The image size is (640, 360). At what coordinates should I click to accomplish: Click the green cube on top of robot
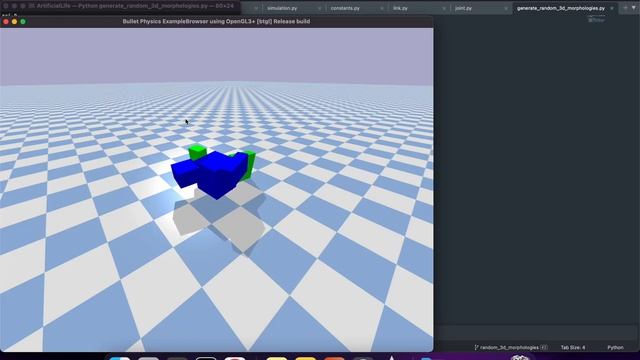pyautogui.click(x=198, y=152)
